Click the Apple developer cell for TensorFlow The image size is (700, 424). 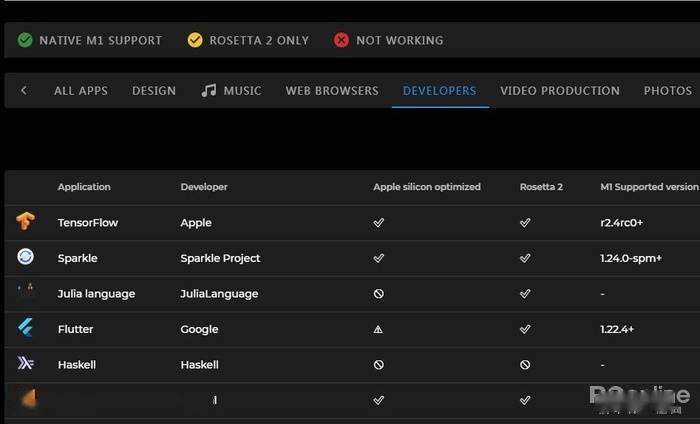pos(196,223)
